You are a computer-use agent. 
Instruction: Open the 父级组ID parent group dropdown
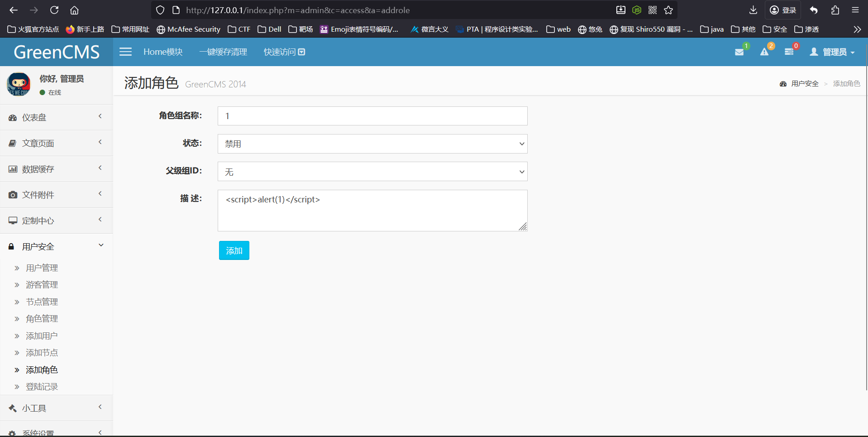[372, 172]
